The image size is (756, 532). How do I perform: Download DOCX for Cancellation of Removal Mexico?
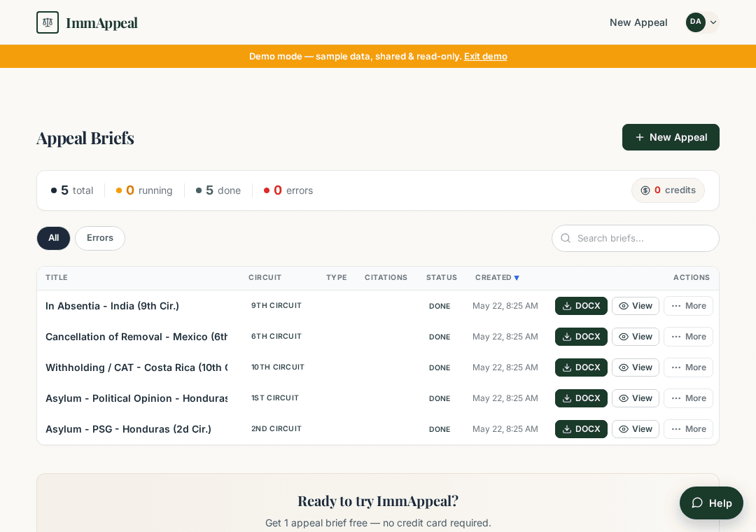coord(581,337)
